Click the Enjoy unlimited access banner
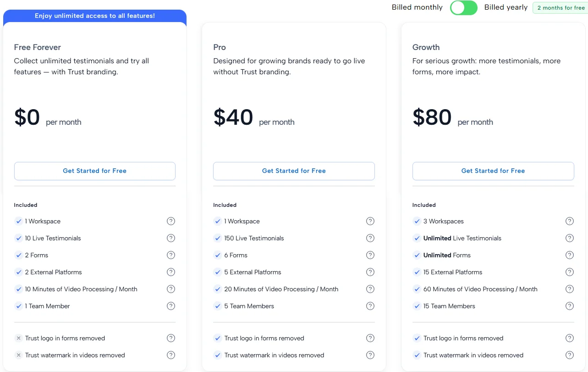 click(94, 16)
